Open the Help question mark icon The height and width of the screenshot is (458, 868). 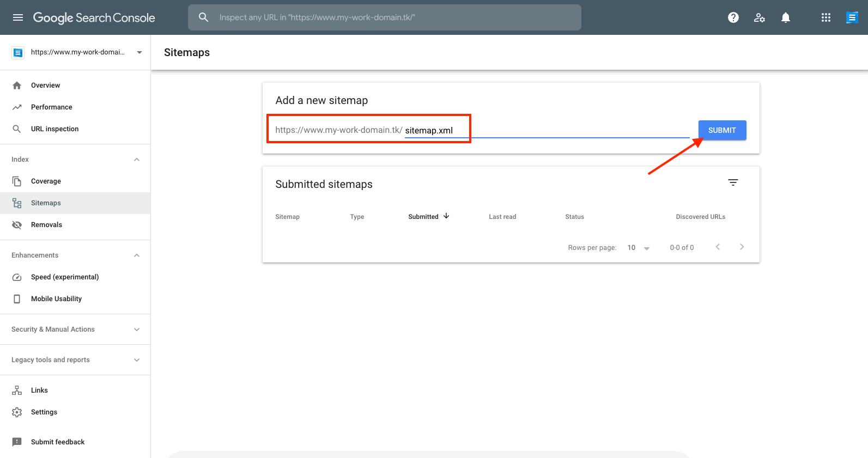tap(733, 17)
